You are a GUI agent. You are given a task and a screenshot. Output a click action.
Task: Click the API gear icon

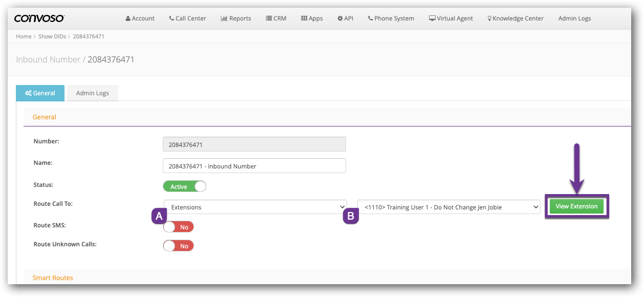pos(340,18)
